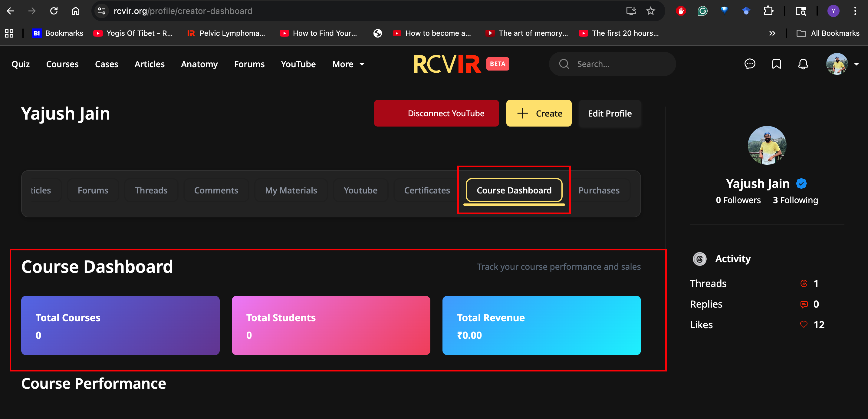Open the My Materials tab
Screen dimensions: 868x419
(x=291, y=190)
